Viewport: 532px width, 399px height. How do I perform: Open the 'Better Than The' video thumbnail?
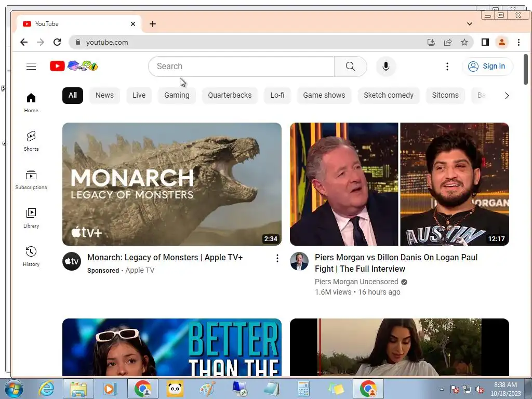[171, 347]
